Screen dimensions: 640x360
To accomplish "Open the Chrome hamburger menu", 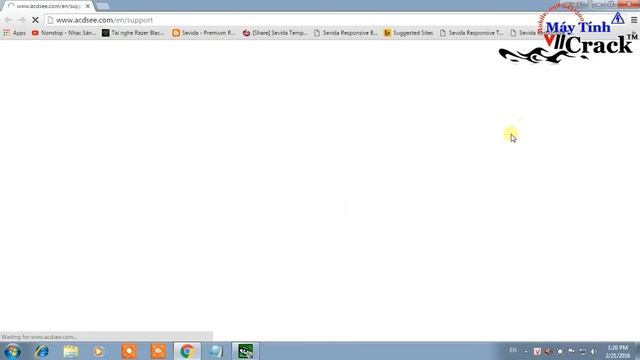I will tap(634, 20).
